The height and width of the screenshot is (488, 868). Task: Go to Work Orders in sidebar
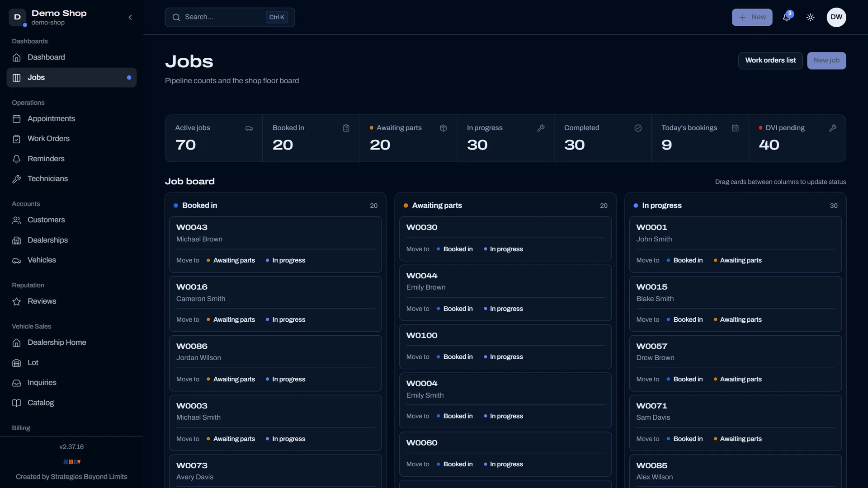pos(71,139)
